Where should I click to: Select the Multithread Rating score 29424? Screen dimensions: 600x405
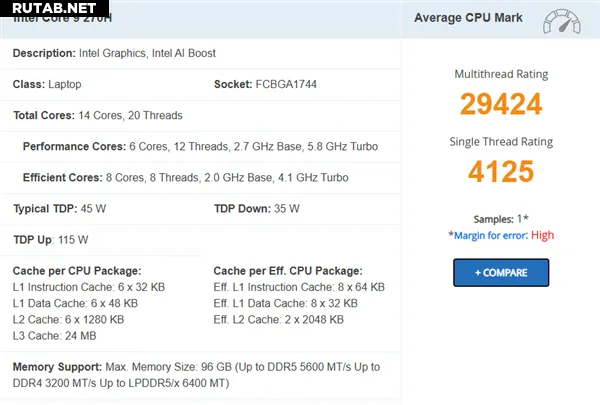[x=501, y=104]
